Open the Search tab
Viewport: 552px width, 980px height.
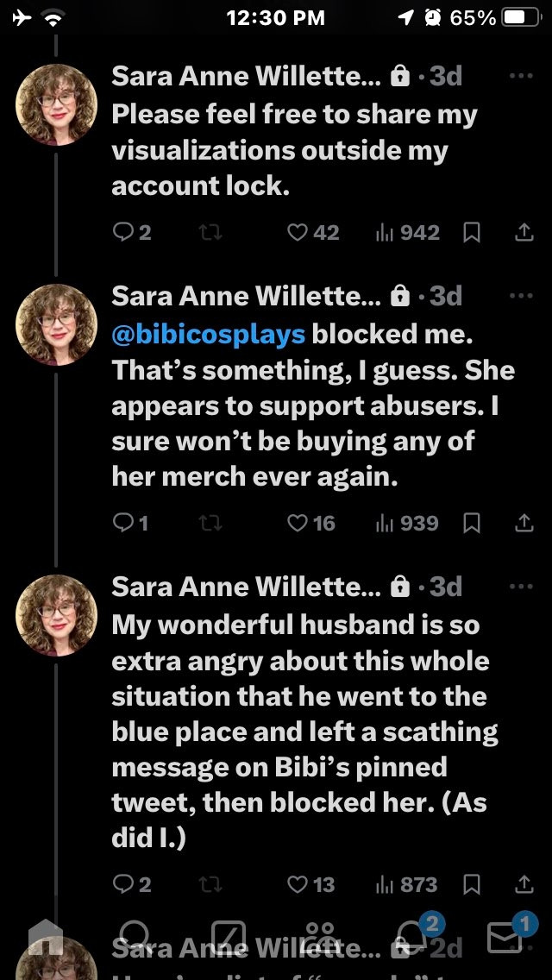coord(135,938)
